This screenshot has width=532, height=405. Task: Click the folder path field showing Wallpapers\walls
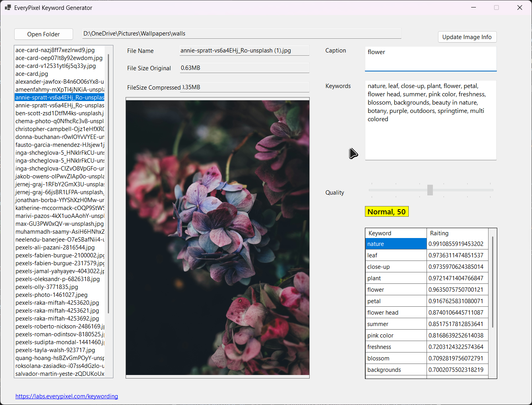pos(242,34)
